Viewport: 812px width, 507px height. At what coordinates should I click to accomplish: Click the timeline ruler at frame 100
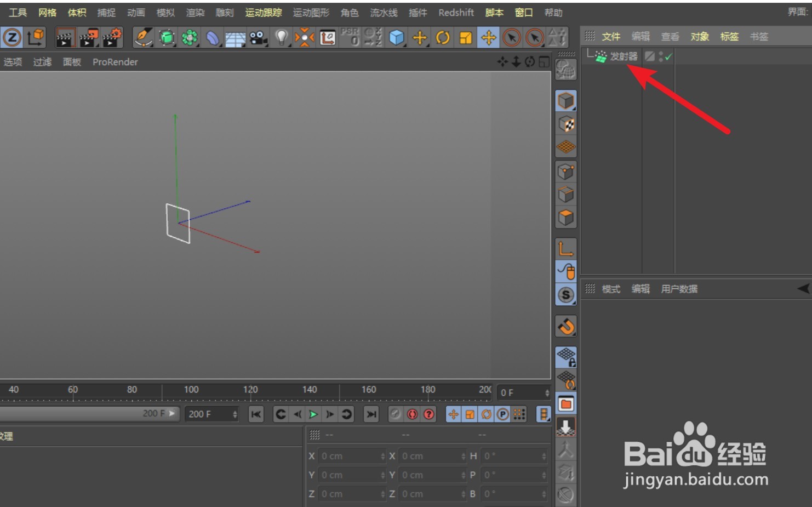(x=191, y=390)
